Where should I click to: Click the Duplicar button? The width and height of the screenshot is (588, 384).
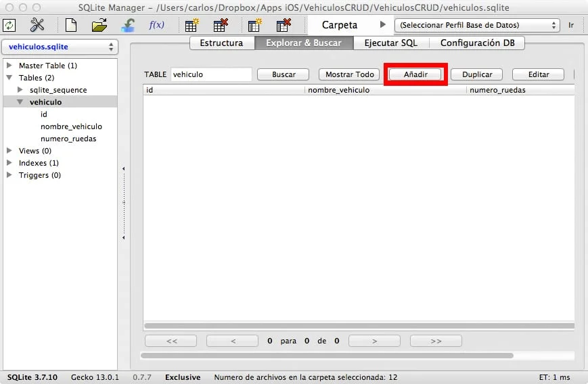[476, 74]
